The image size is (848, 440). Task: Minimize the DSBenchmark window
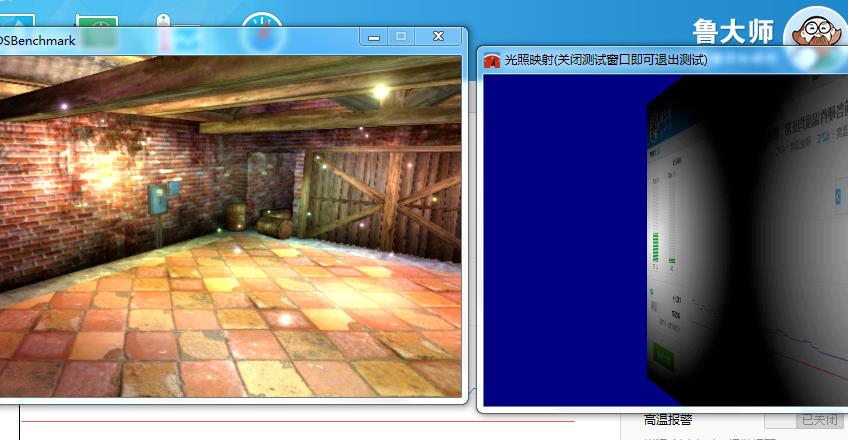pyautogui.click(x=374, y=37)
